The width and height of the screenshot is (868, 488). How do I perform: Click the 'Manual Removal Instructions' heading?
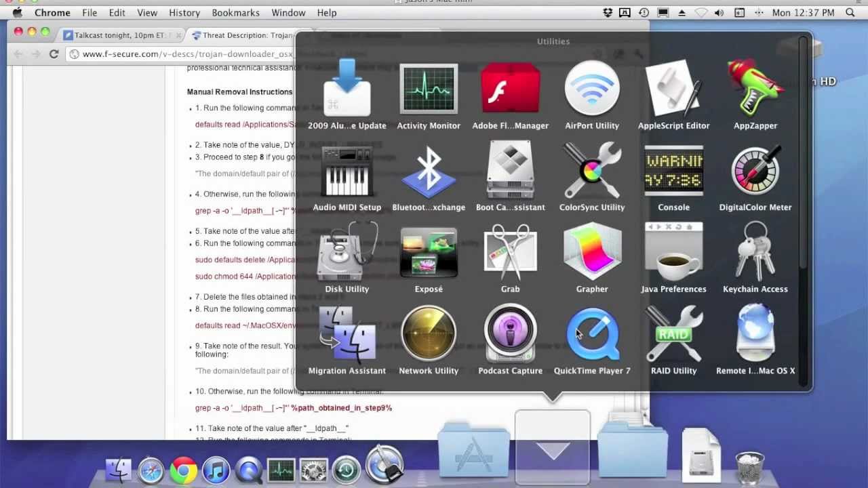click(x=240, y=91)
